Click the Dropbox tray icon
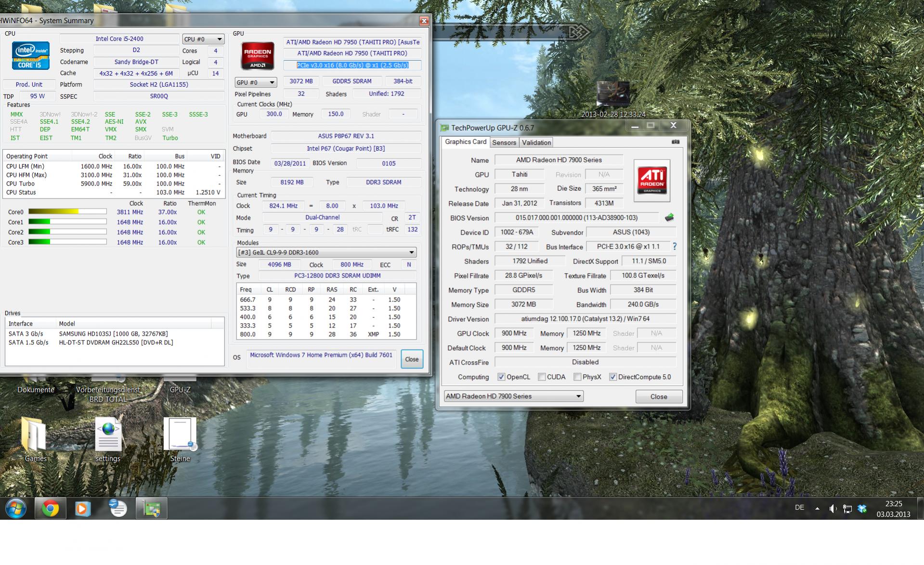 (x=862, y=509)
